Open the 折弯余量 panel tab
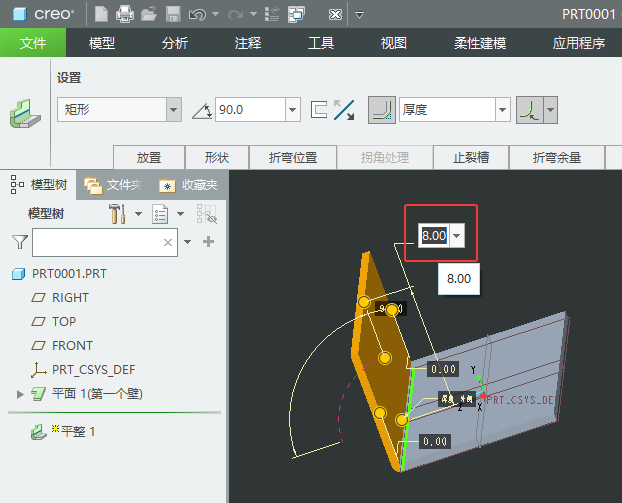Image resolution: width=622 pixels, height=503 pixels. tap(557, 157)
